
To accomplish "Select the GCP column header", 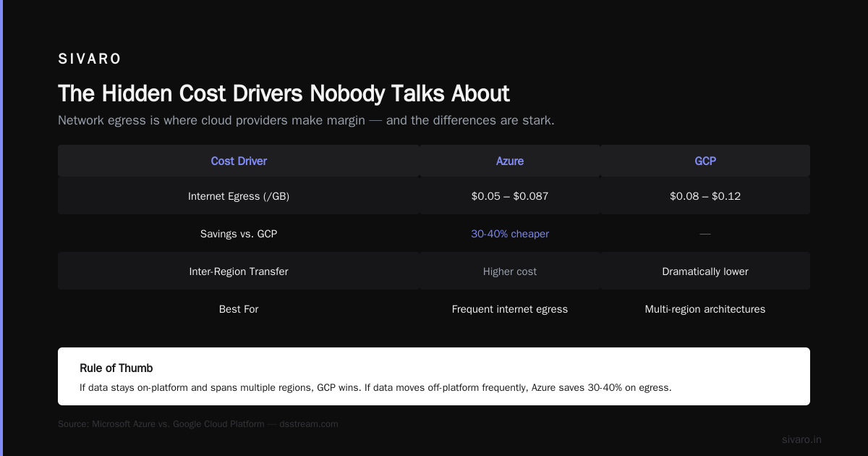I will click(x=705, y=161).
